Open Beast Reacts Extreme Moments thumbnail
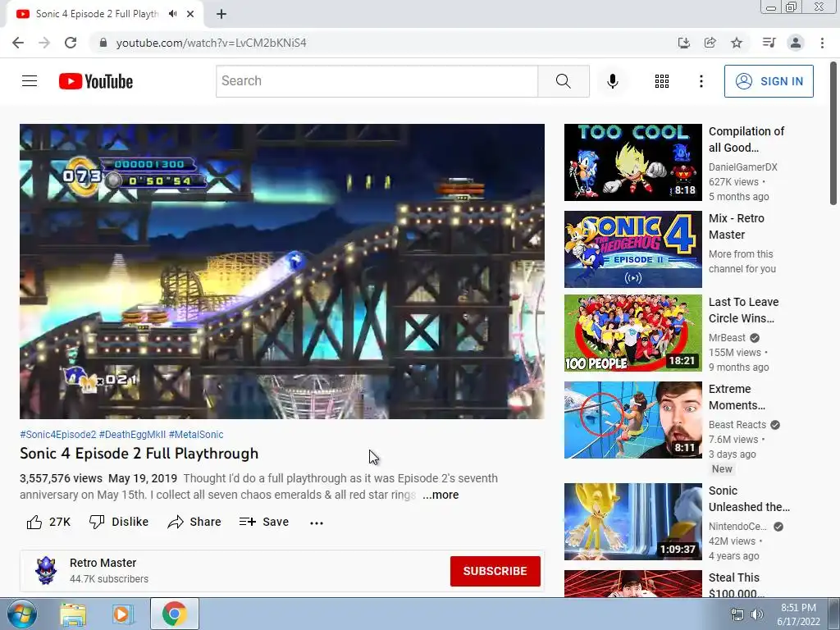The height and width of the screenshot is (630, 840). (x=632, y=420)
